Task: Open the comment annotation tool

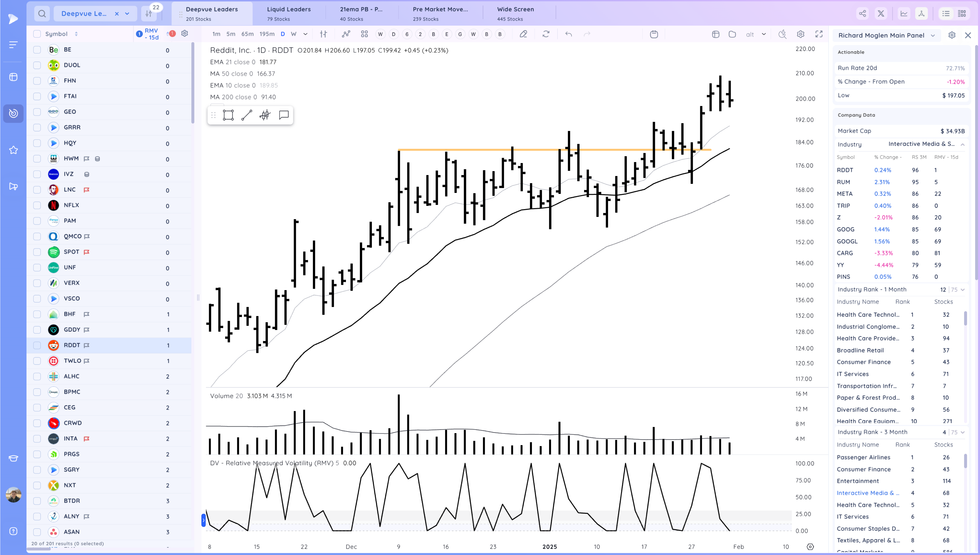Action: pyautogui.click(x=284, y=115)
